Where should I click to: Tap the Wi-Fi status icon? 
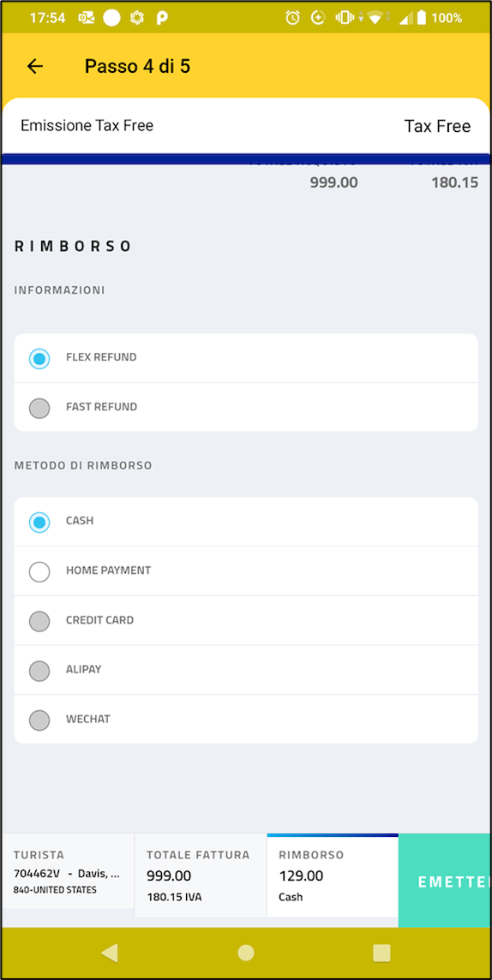[x=375, y=17]
